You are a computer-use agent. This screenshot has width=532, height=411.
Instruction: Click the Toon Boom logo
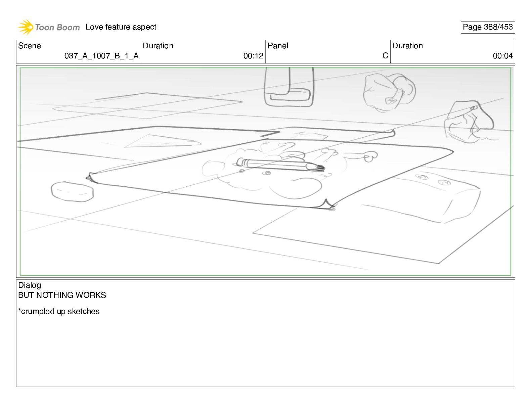coord(49,27)
